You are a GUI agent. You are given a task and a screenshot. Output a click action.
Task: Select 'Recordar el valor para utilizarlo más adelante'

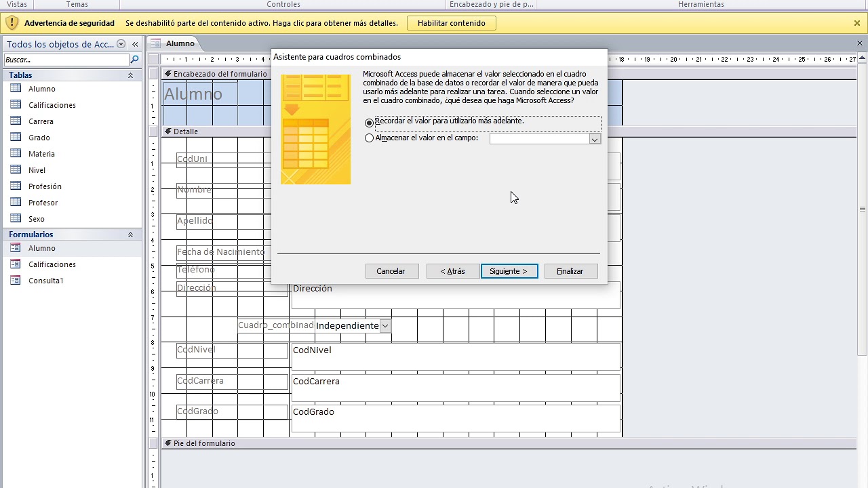369,123
